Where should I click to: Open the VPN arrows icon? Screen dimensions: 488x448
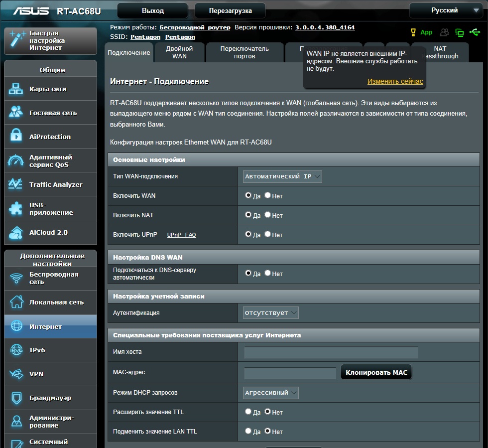[16, 374]
